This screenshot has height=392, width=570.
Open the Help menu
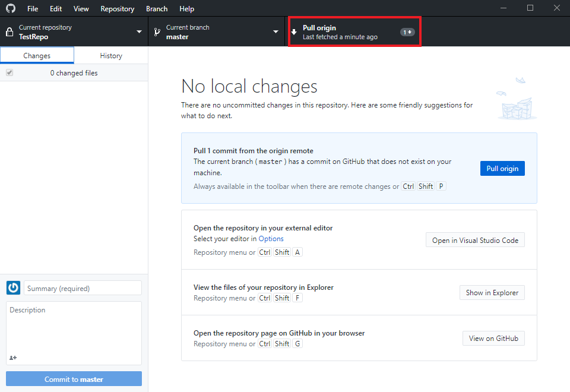pyautogui.click(x=187, y=9)
